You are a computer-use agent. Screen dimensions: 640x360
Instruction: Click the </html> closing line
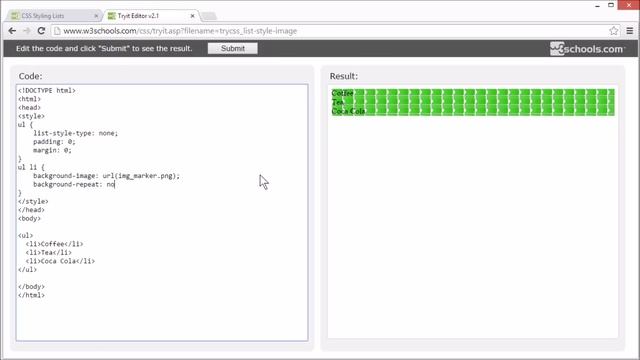pos(31,295)
